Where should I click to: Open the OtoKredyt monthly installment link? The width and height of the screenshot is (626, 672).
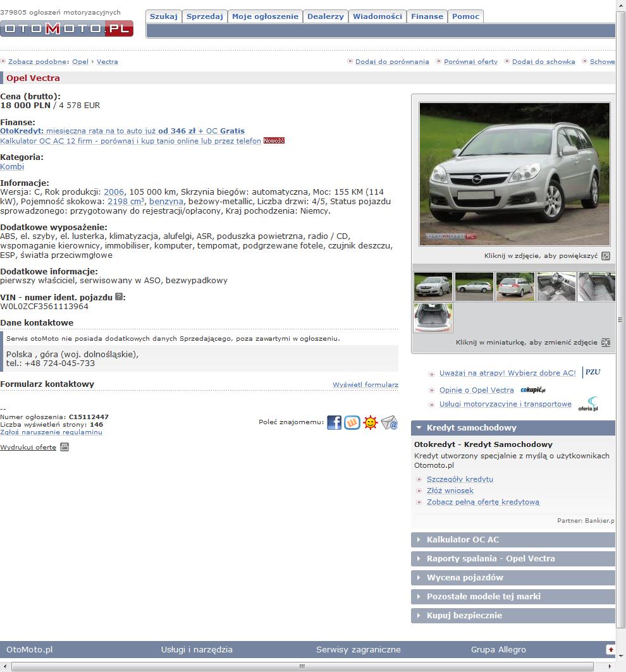122,131
